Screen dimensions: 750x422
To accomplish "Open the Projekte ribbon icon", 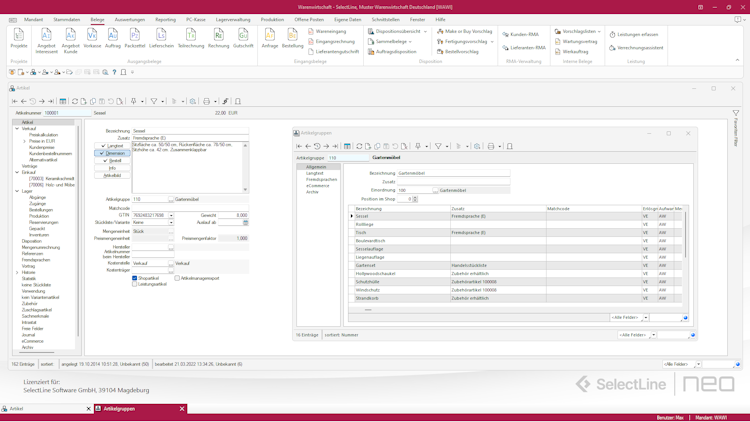I will 19,38.
